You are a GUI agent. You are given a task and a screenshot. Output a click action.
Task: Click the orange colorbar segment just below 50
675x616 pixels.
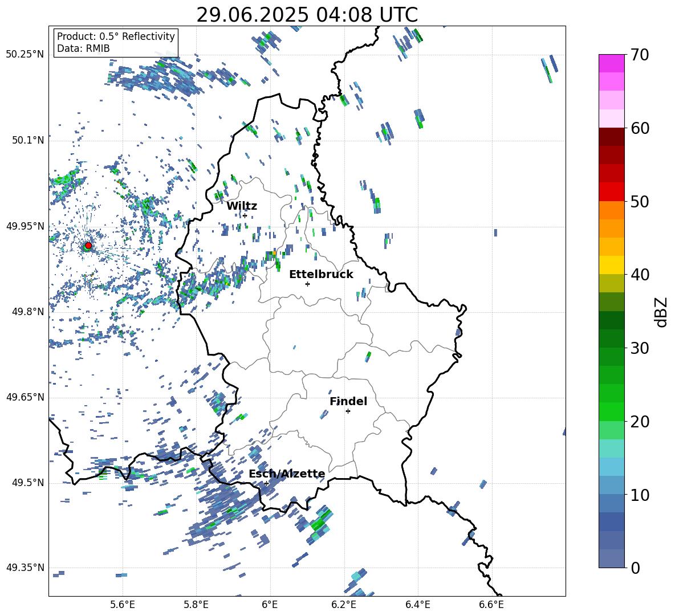(x=611, y=210)
